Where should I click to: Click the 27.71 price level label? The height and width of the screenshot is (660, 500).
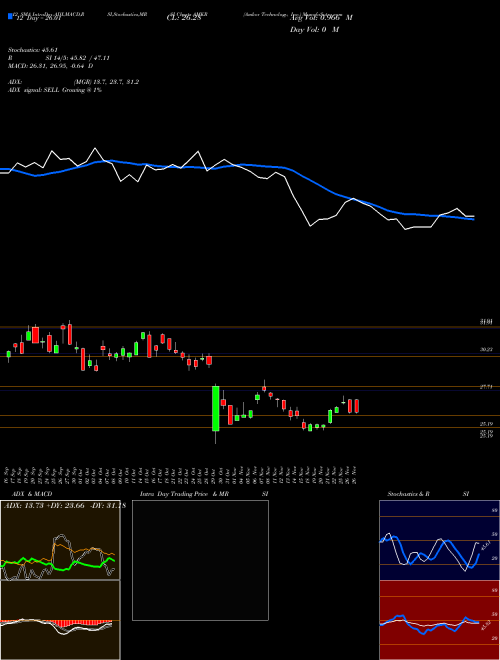486,386
